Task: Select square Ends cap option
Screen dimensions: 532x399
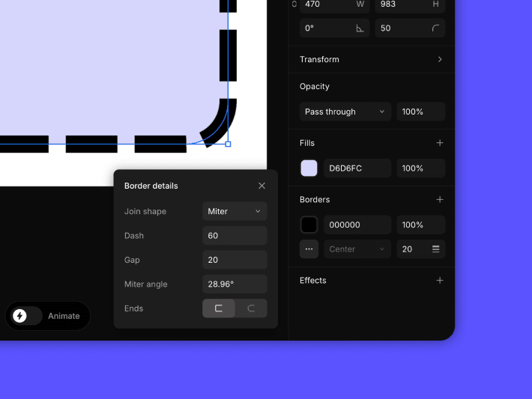Action: click(x=219, y=308)
